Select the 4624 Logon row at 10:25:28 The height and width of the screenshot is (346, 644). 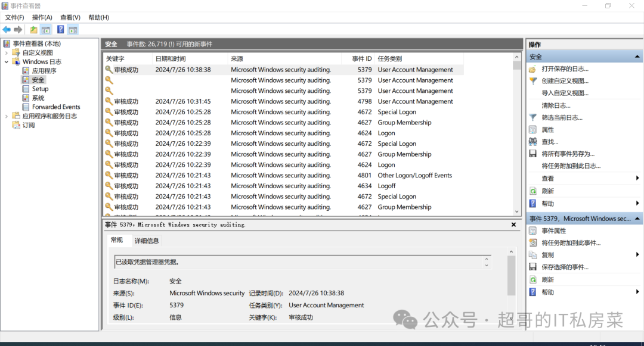coord(283,133)
